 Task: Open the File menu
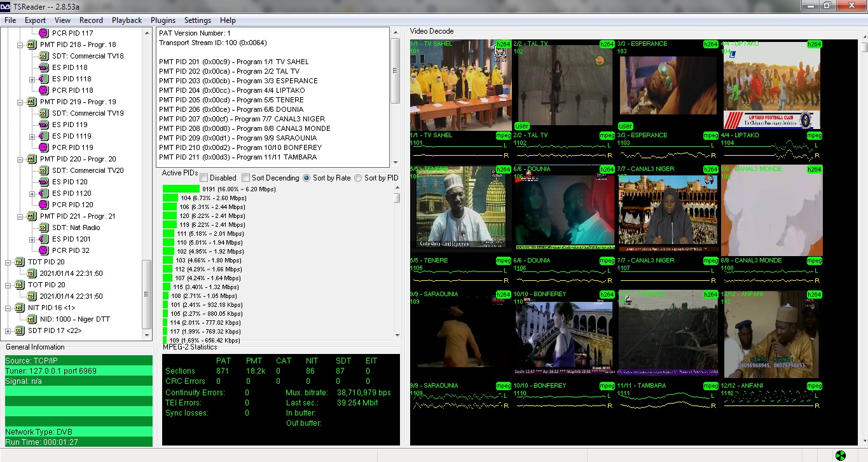coord(10,20)
